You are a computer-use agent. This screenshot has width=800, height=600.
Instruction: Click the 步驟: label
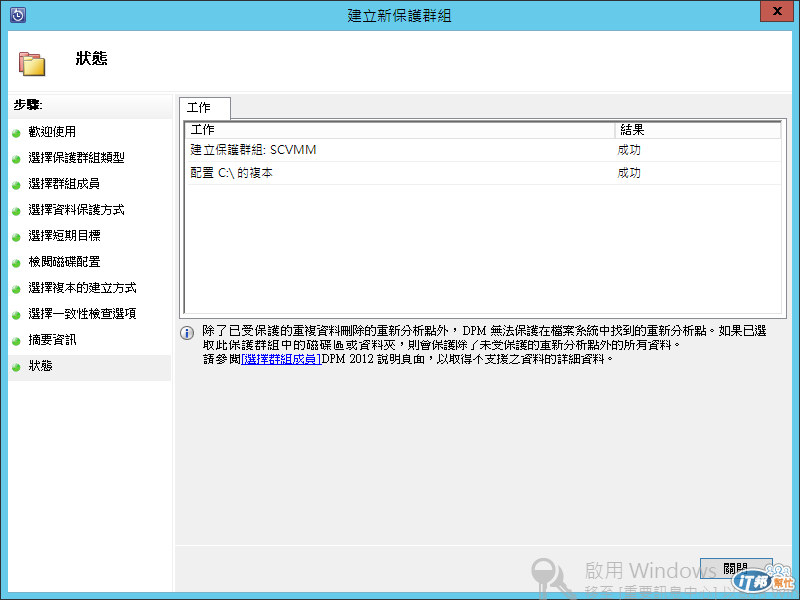click(x=28, y=105)
